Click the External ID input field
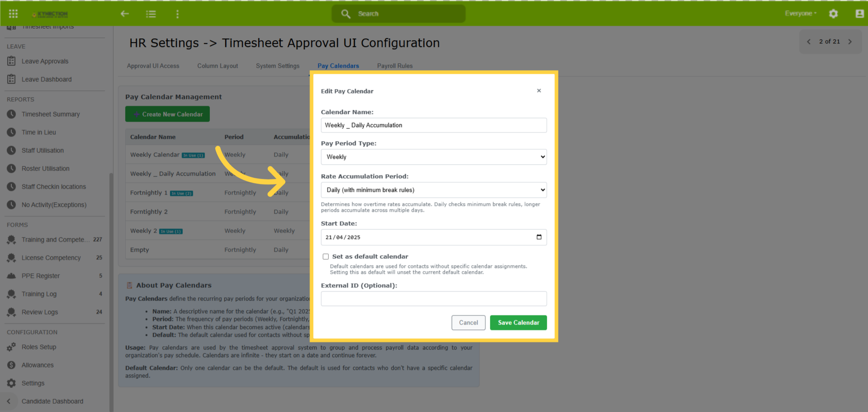Image resolution: width=868 pixels, height=412 pixels. 434,299
